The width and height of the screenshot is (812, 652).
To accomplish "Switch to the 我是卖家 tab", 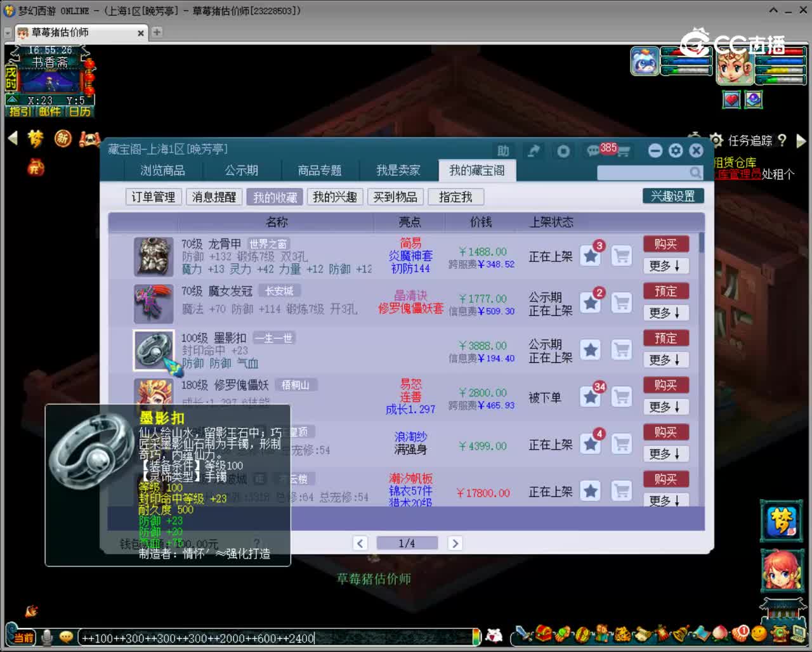I will (398, 170).
